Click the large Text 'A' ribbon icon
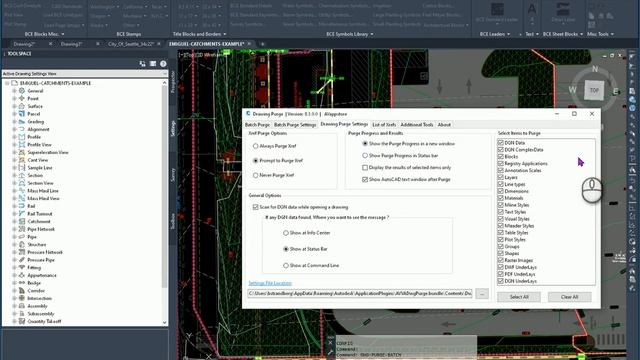640x360 pixels. (532, 9)
